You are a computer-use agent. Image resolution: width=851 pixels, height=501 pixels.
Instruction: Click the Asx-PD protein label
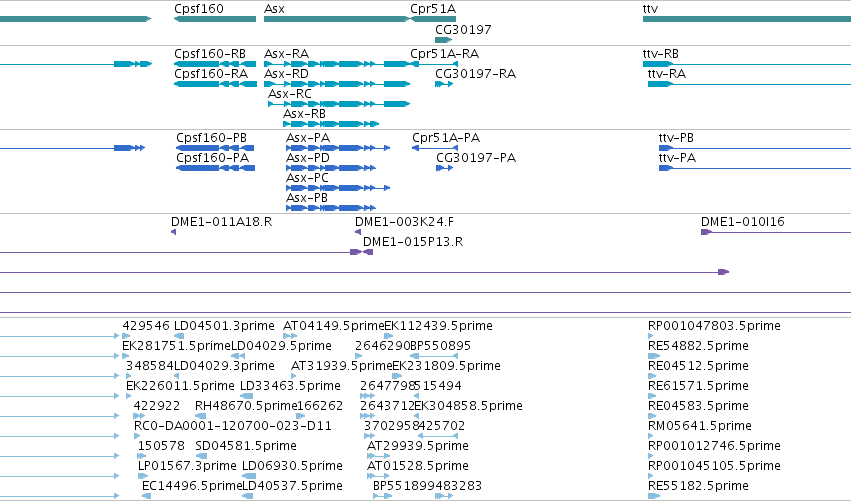pos(308,158)
